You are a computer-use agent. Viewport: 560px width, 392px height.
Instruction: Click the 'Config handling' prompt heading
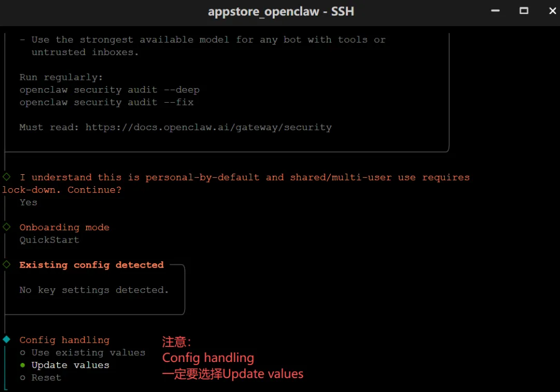(x=64, y=340)
